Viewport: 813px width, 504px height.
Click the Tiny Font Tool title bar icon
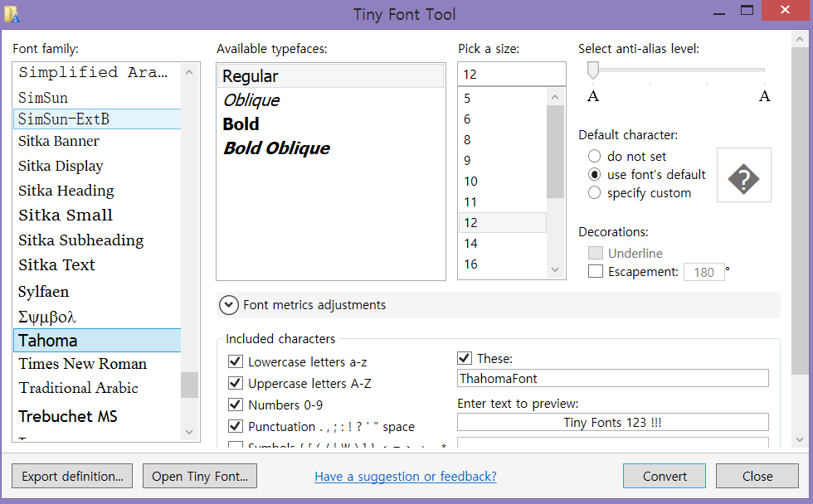point(12,13)
